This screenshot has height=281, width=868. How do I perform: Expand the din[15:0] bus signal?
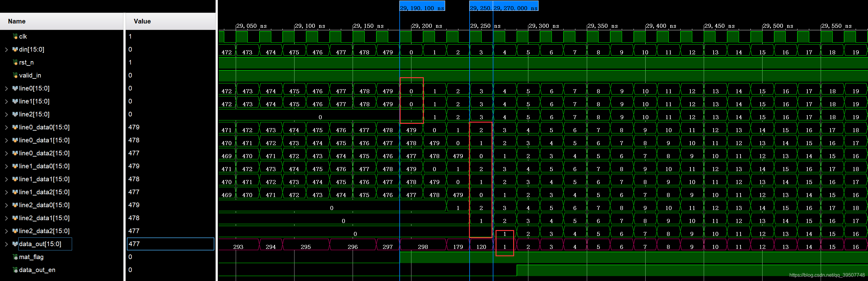pos(6,49)
